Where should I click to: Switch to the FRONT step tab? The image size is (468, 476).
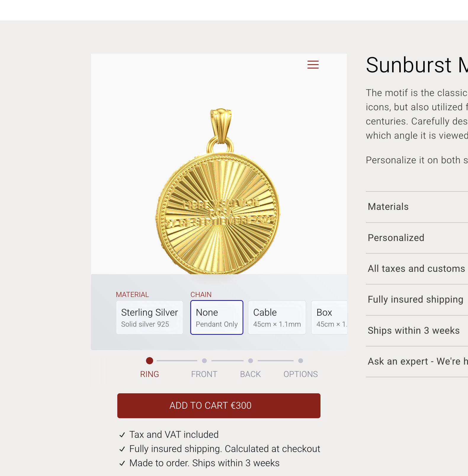click(204, 374)
